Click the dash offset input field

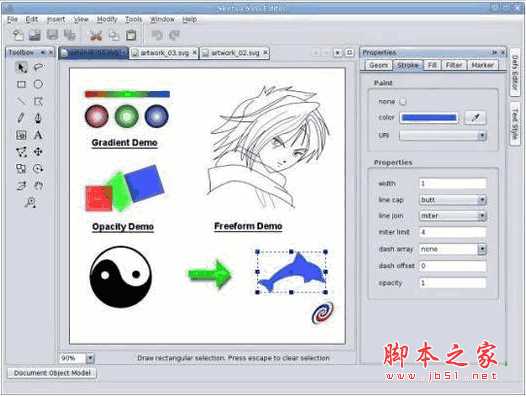(x=453, y=266)
